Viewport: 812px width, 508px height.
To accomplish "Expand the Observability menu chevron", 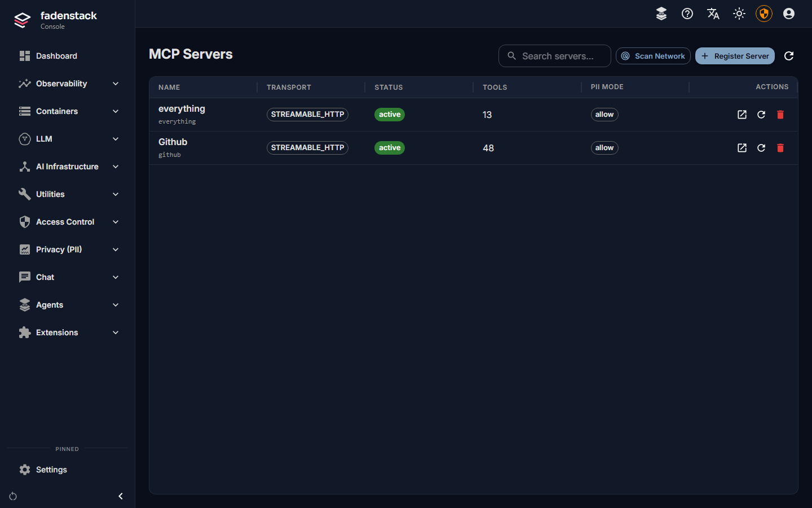I will tap(116, 84).
